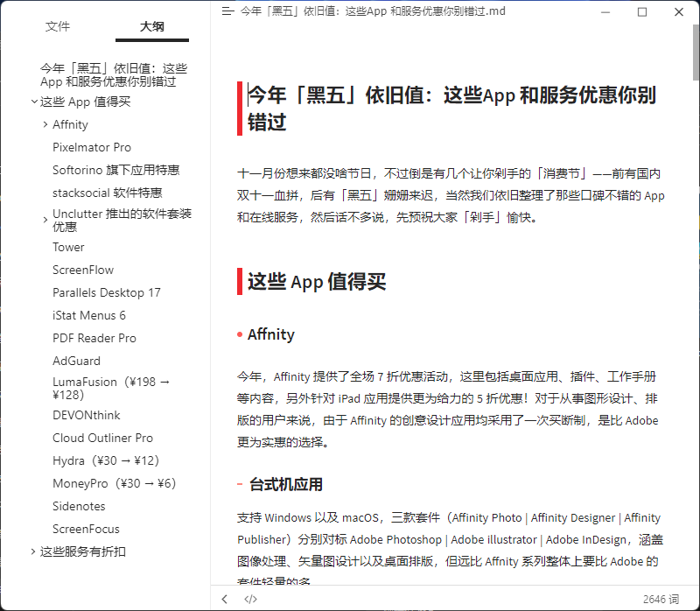Jump to Pixelmator Pro in outline
The height and width of the screenshot is (611, 700).
92,147
